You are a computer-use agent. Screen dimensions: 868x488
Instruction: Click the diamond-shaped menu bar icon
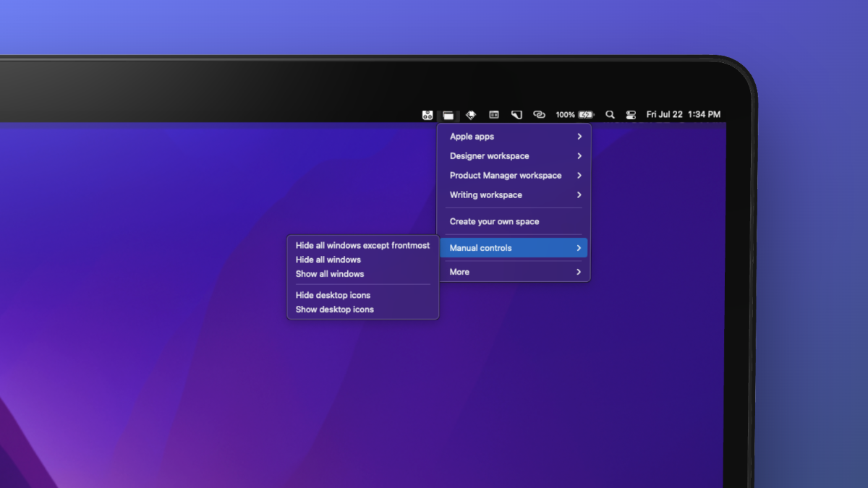(471, 115)
